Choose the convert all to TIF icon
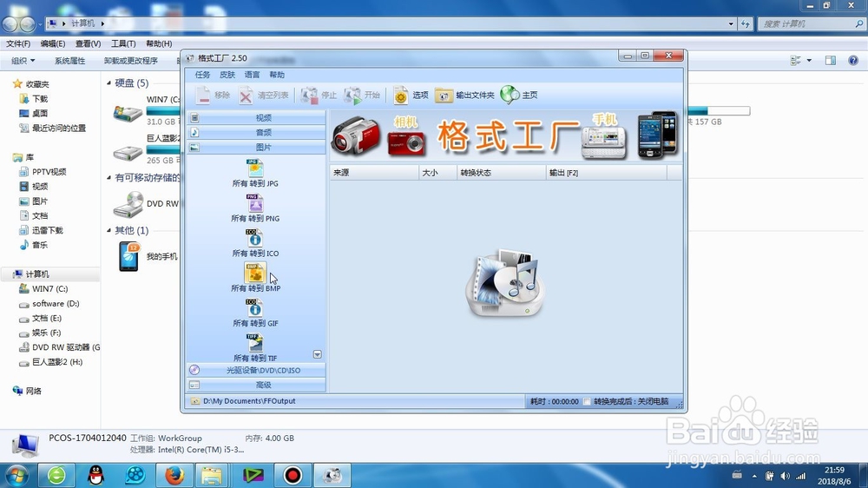This screenshot has height=488, width=868. [254, 343]
